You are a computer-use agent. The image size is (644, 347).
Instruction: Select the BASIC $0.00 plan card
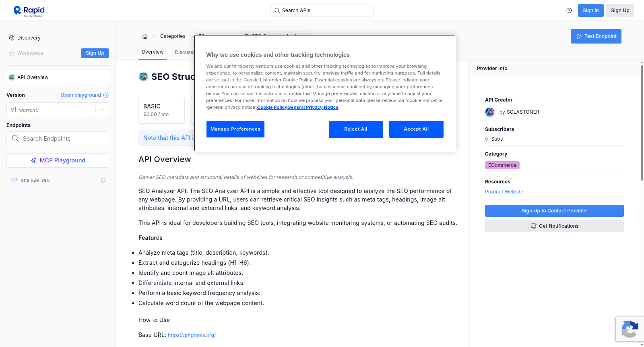pos(161,110)
